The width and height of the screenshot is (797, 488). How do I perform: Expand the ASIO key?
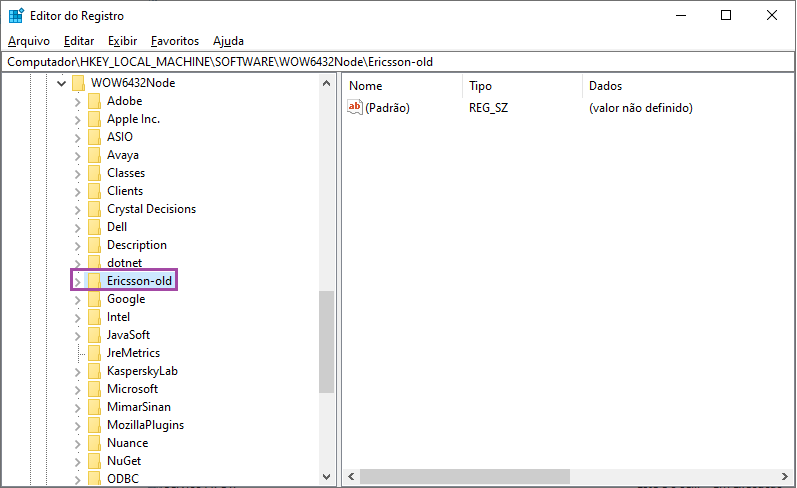pyautogui.click(x=77, y=138)
